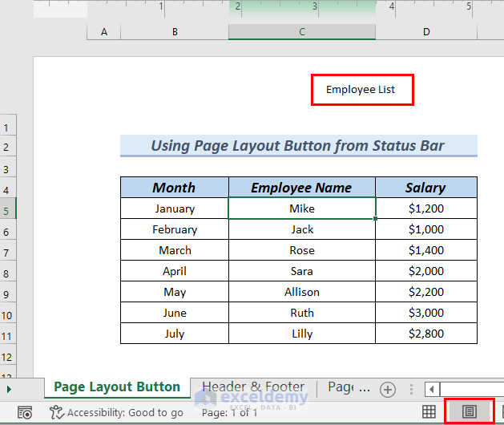
Task: Add a new sheet with plus icon
Action: (x=388, y=389)
